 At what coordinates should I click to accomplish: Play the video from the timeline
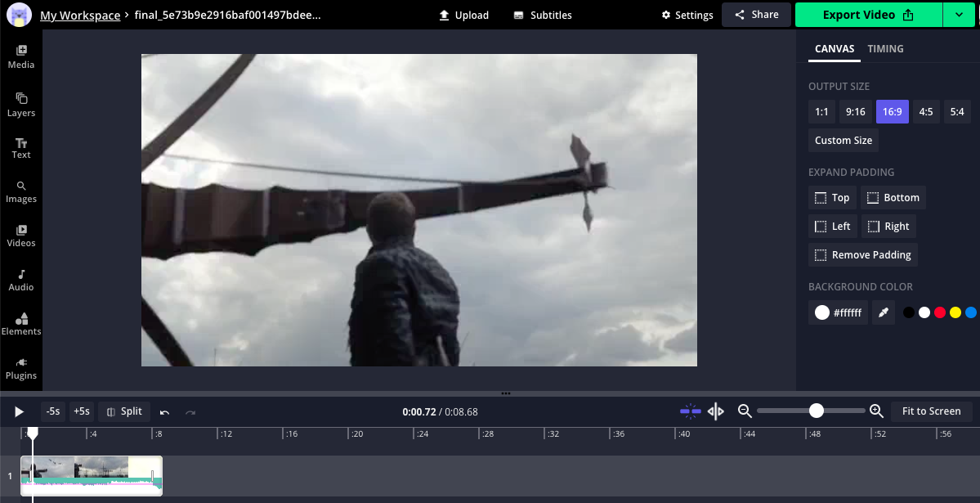tap(20, 412)
